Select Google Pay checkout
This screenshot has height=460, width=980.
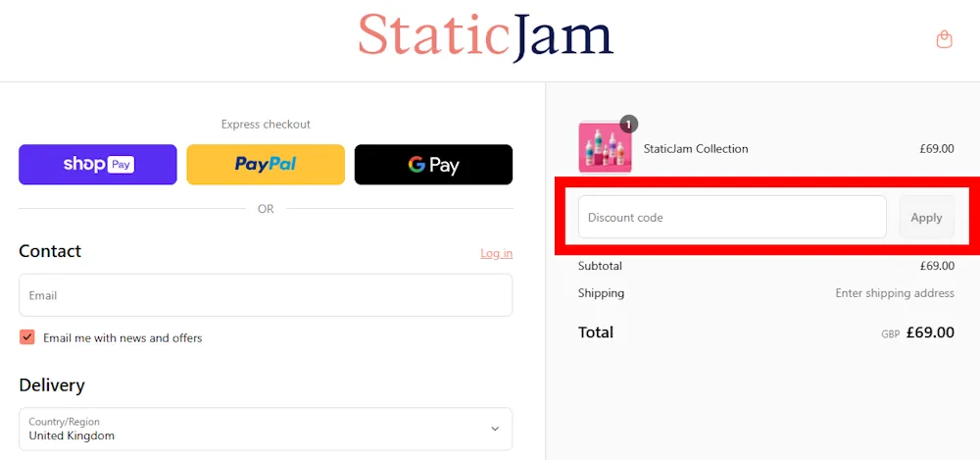[434, 165]
